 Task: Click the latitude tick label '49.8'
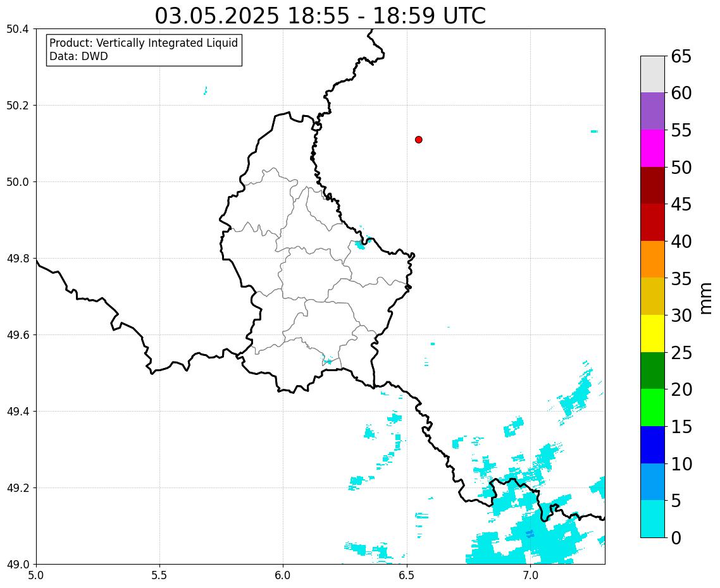click(x=18, y=259)
